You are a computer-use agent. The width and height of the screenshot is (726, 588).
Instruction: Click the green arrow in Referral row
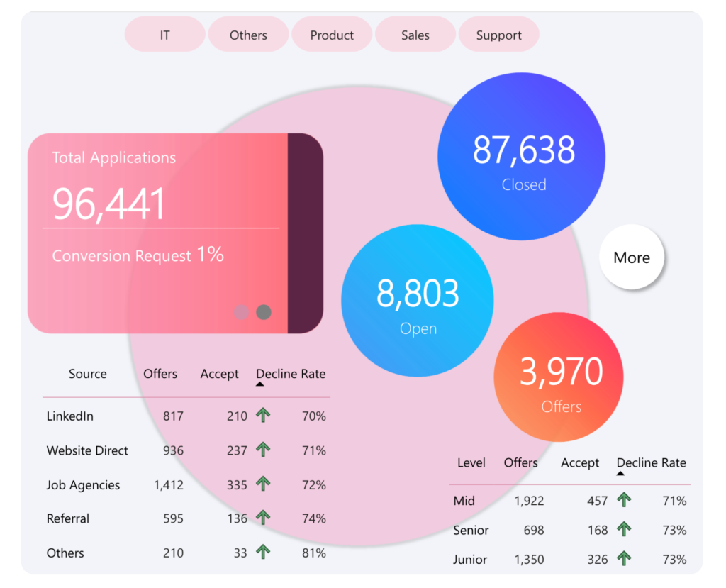263,518
